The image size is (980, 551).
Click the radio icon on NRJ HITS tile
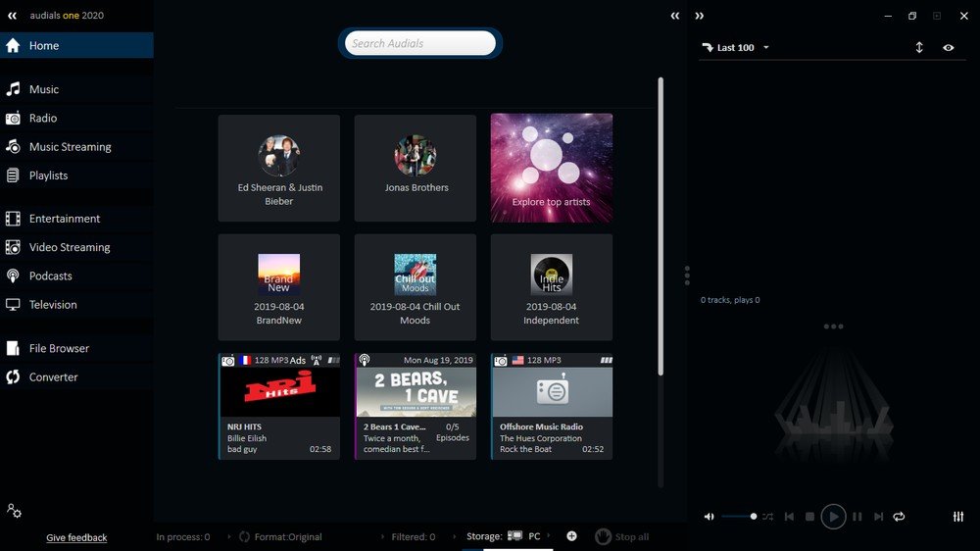coord(228,361)
